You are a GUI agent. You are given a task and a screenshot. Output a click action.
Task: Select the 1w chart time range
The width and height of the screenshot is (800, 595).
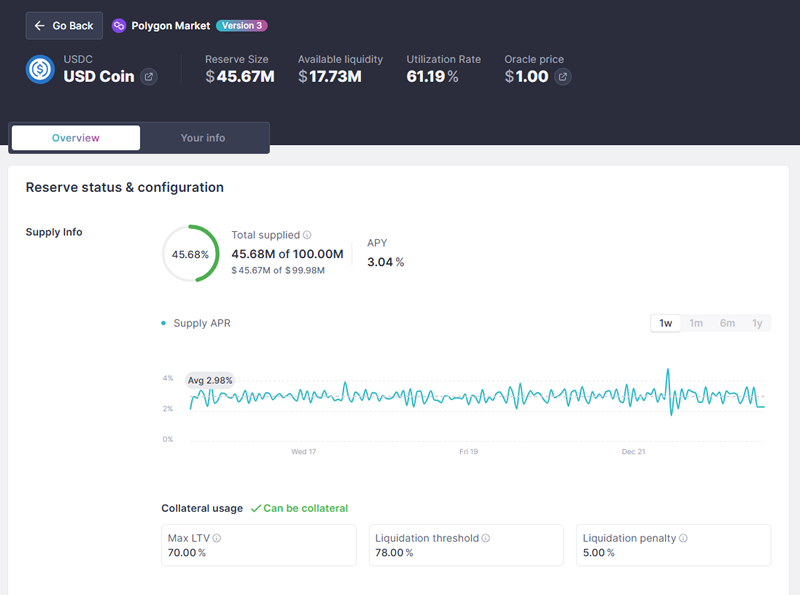click(x=665, y=323)
